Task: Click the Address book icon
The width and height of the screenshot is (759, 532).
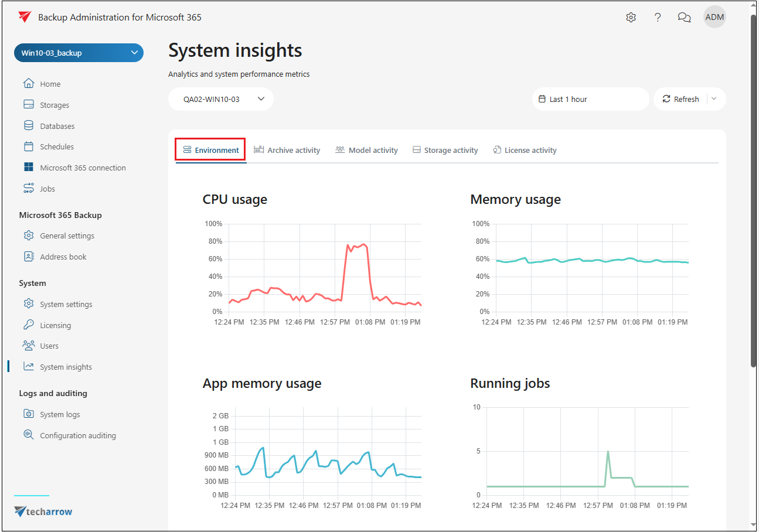Action: click(29, 257)
